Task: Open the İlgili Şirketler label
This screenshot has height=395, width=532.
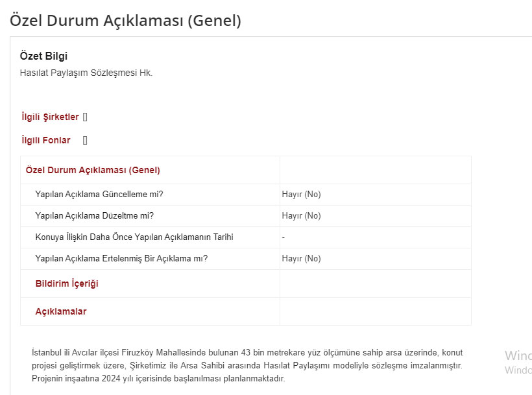Action: pyautogui.click(x=50, y=117)
